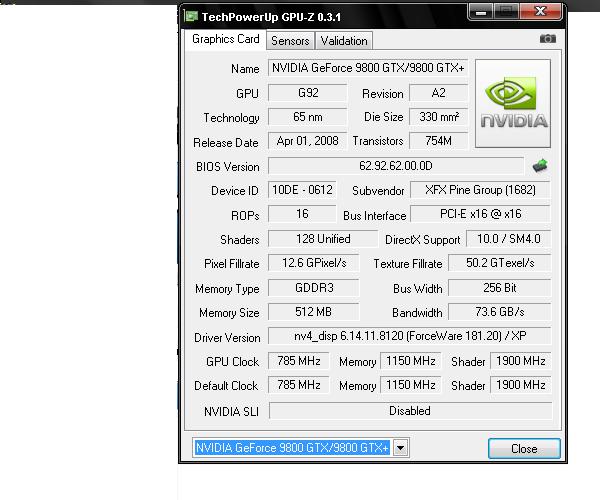
Task: Click NVIDIA SLI field showing Disabled
Action: click(x=410, y=411)
